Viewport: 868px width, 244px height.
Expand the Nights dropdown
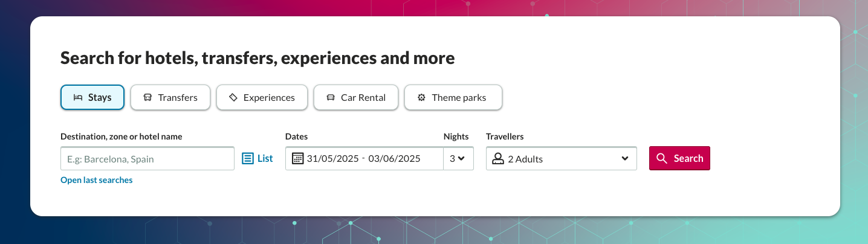[x=458, y=159]
